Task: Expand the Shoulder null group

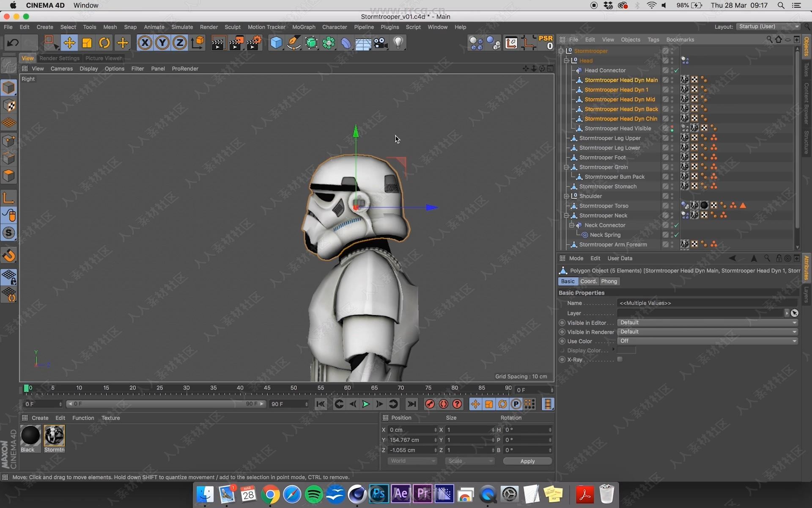Action: (x=566, y=196)
